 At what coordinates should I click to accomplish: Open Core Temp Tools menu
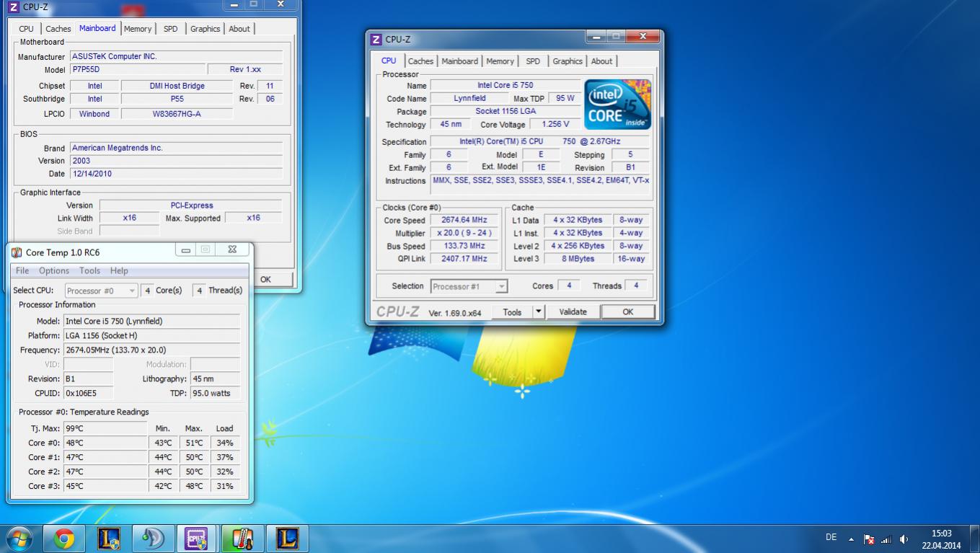point(90,270)
